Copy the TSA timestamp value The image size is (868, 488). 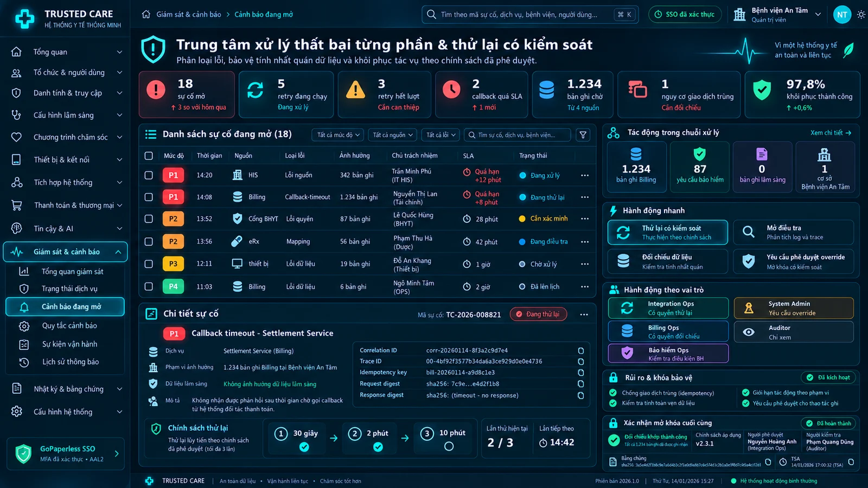[851, 462]
